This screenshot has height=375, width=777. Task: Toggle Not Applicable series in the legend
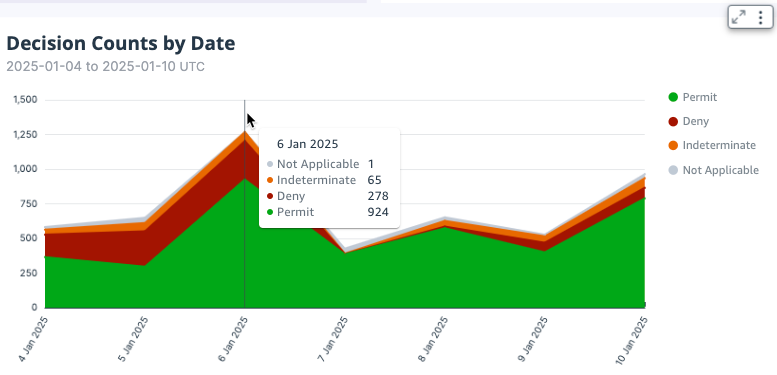point(714,170)
